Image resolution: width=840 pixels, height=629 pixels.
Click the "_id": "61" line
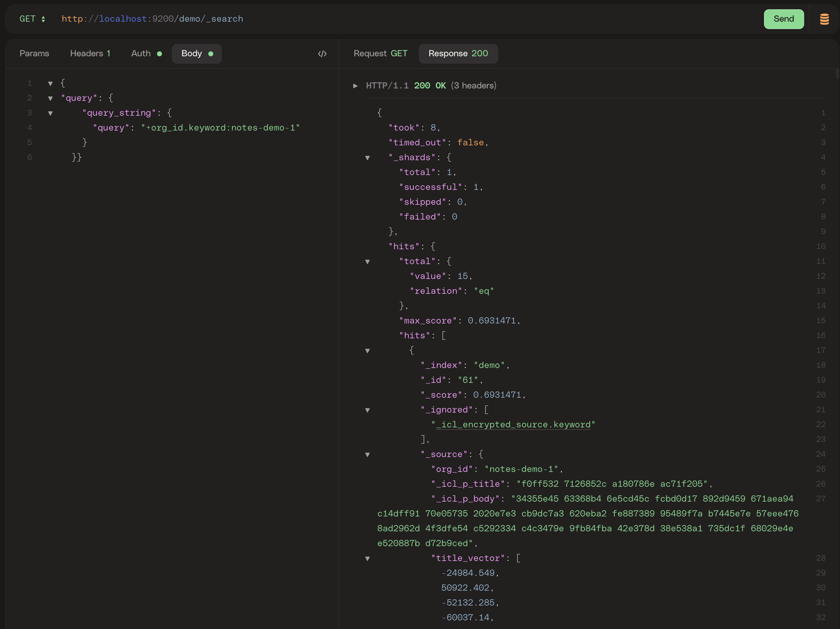click(451, 380)
